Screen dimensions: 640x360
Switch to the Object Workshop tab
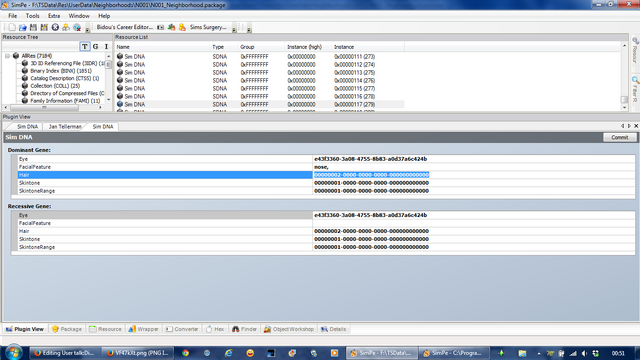[x=289, y=329]
